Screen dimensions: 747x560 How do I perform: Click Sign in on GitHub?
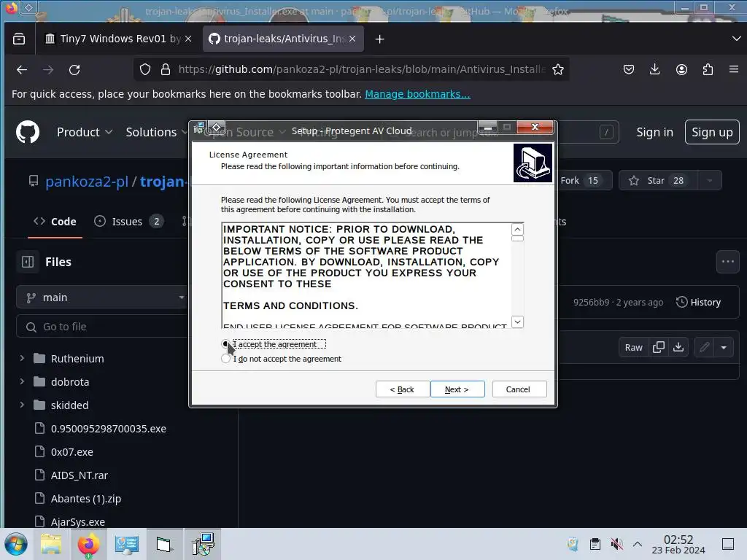(654, 132)
